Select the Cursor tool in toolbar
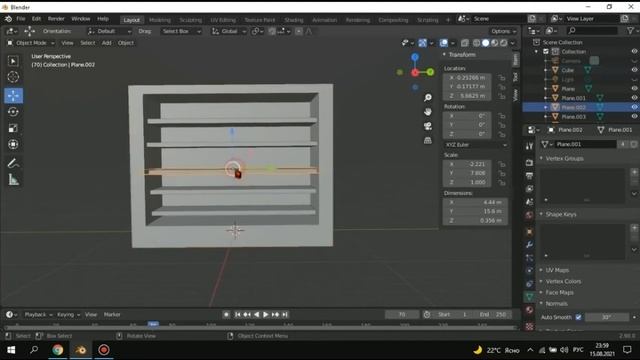This screenshot has height=360, width=640. pos(13,77)
